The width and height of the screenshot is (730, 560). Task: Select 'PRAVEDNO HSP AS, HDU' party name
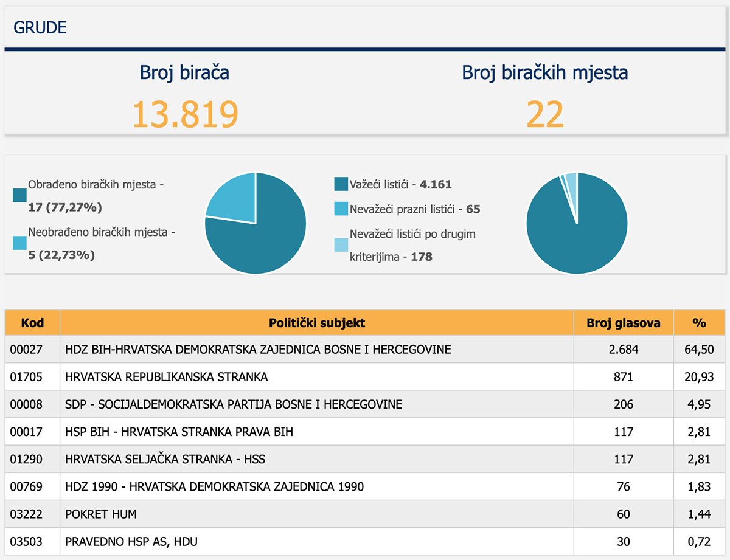pyautogui.click(x=131, y=541)
